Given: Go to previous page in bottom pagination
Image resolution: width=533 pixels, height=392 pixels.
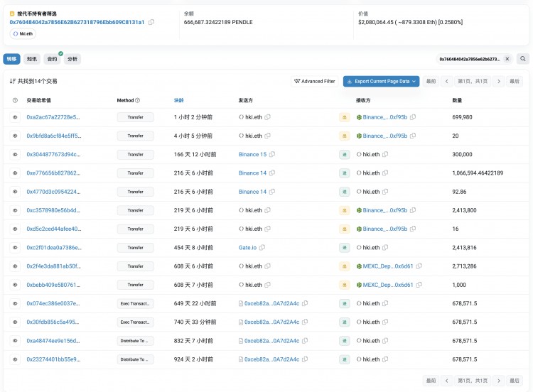Looking at the screenshot, I should (447, 381).
